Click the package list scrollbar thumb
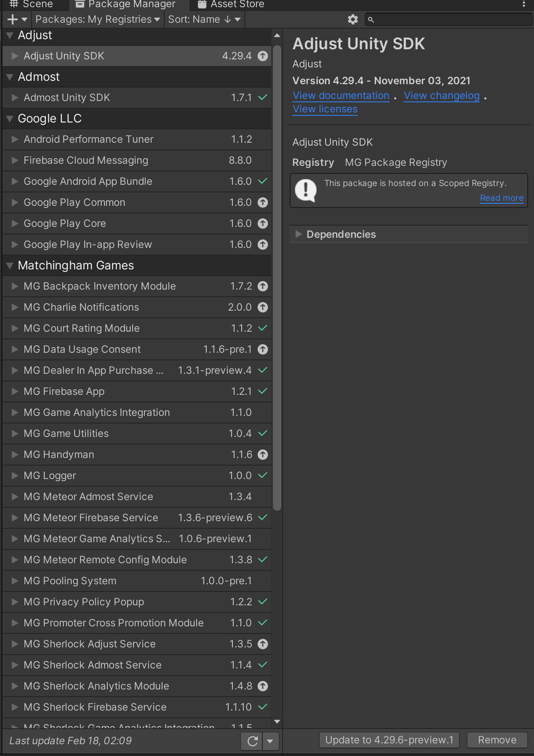 tap(277, 278)
